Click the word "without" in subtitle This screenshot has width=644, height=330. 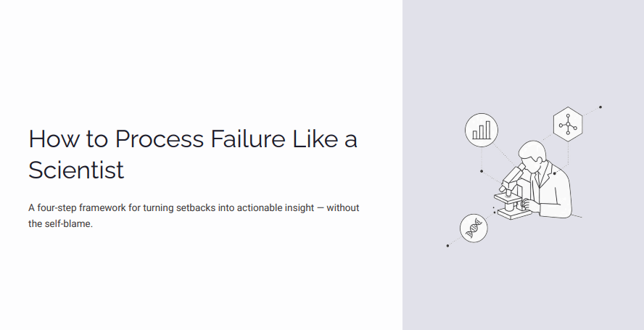(x=343, y=208)
